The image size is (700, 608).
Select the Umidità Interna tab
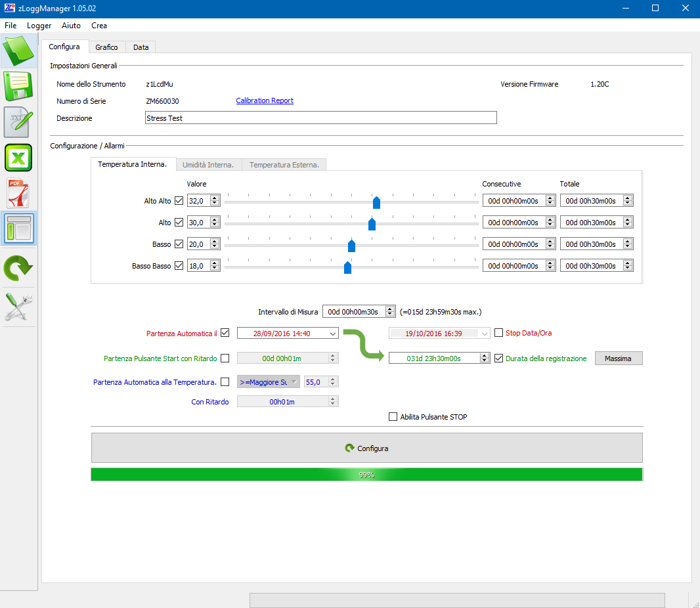click(208, 165)
